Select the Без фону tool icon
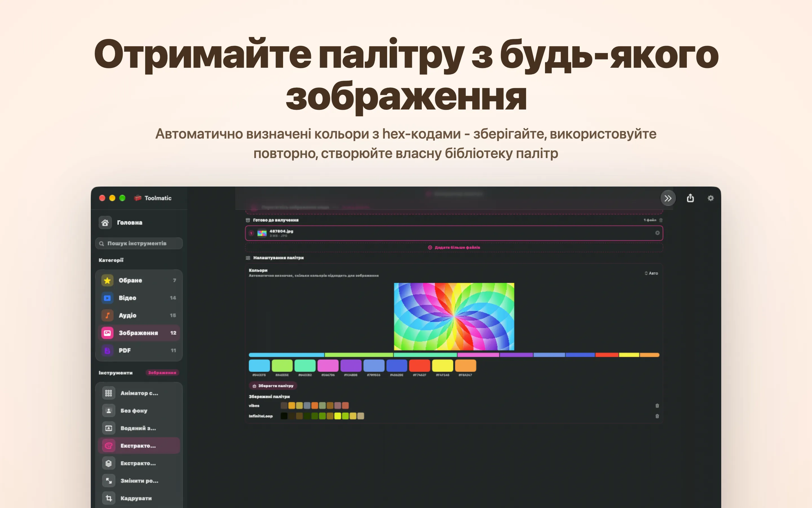This screenshot has width=812, height=508. click(x=109, y=411)
